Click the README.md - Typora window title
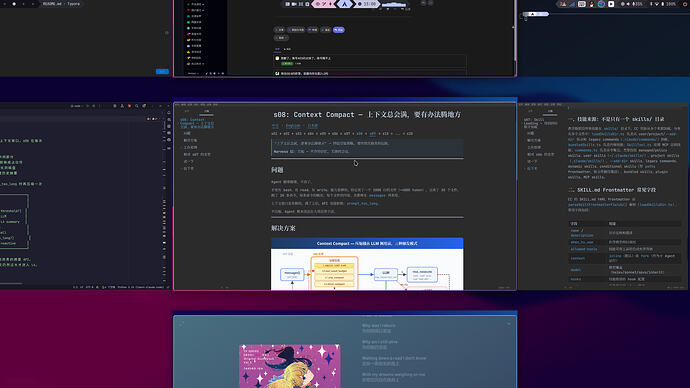 61,4
